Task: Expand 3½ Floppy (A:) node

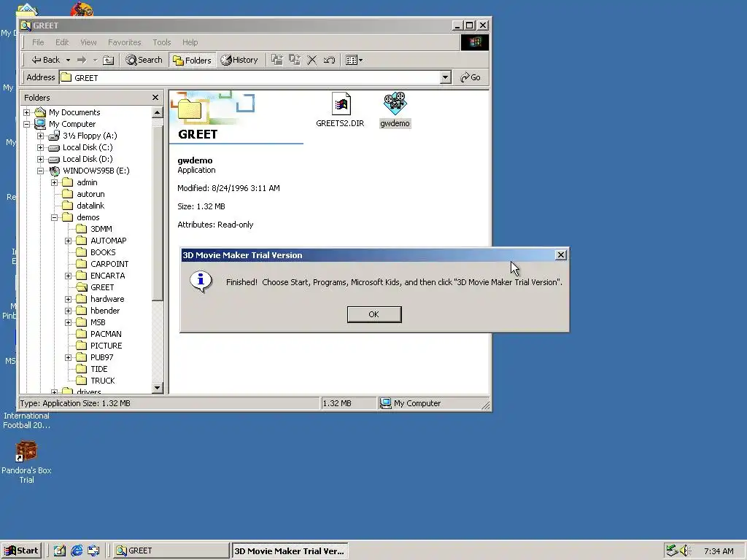Action: click(x=41, y=136)
